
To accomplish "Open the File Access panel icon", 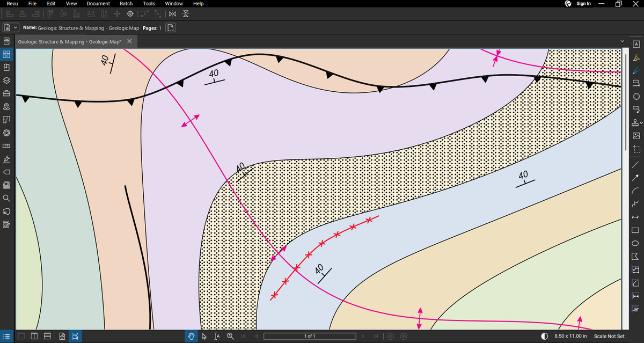I will (x=6, y=41).
